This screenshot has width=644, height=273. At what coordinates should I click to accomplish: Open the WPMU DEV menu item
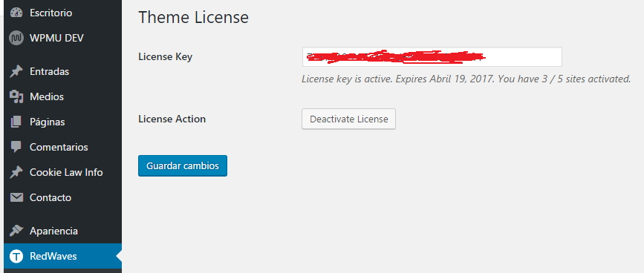click(x=63, y=38)
